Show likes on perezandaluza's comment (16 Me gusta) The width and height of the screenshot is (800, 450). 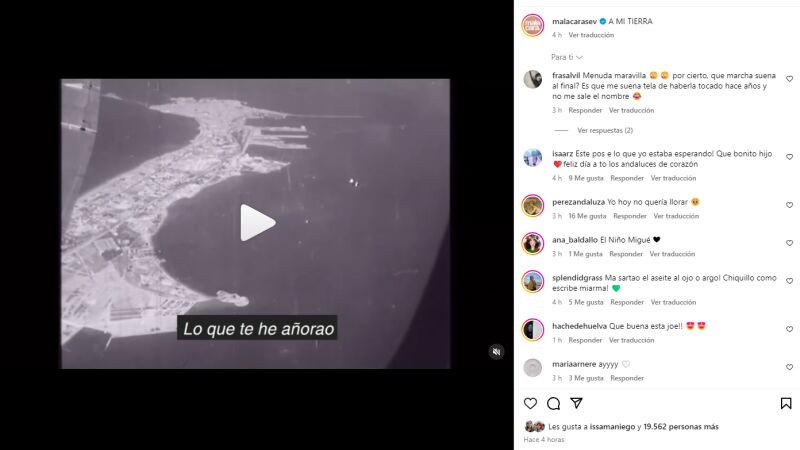587,216
